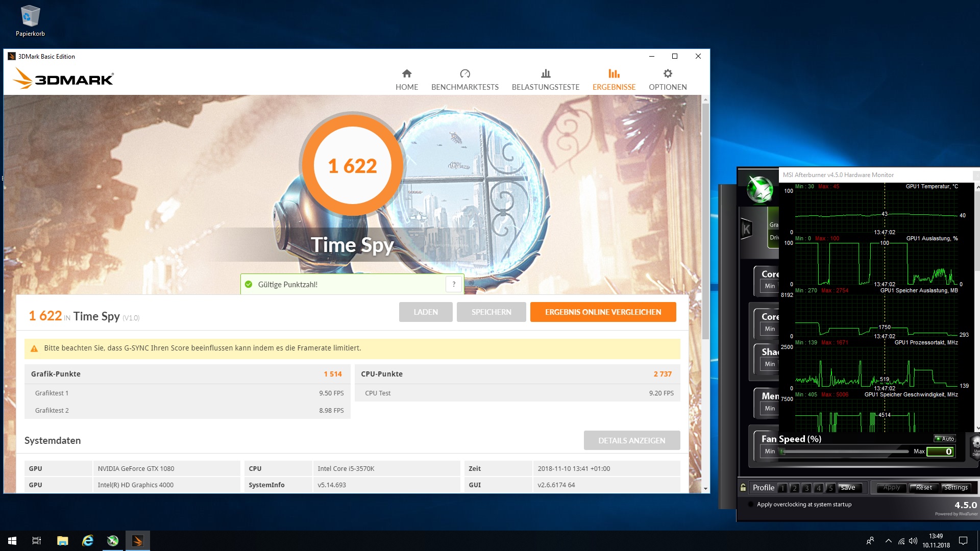Go to the HOME tab icon

[407, 73]
